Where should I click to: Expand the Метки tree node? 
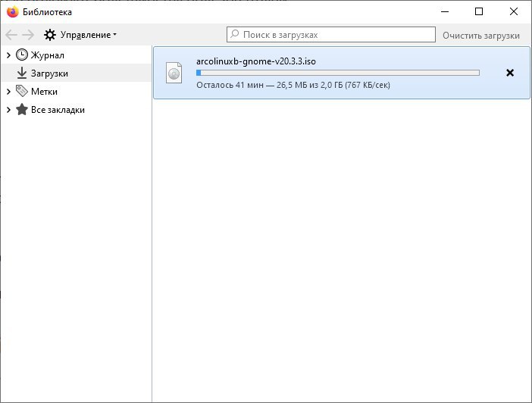[8, 91]
